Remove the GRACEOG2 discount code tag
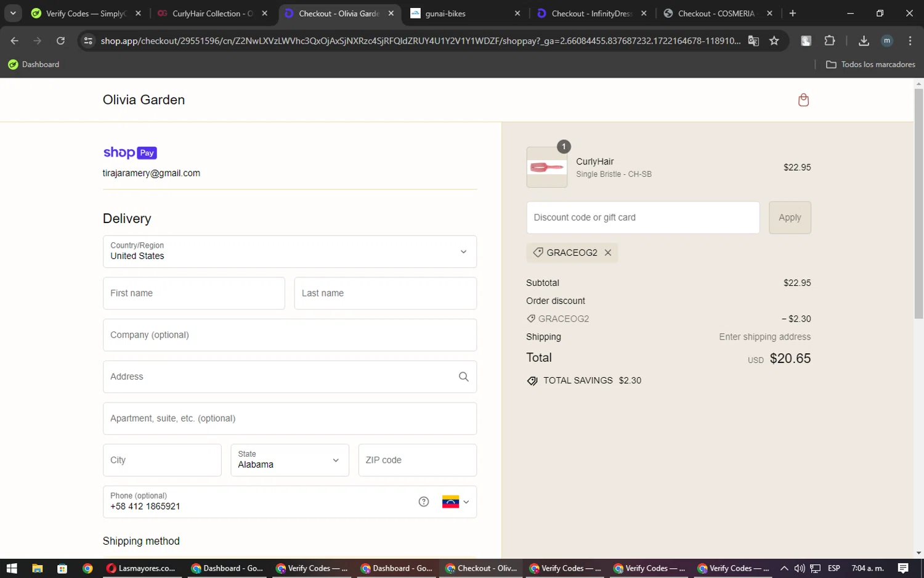 tap(608, 253)
